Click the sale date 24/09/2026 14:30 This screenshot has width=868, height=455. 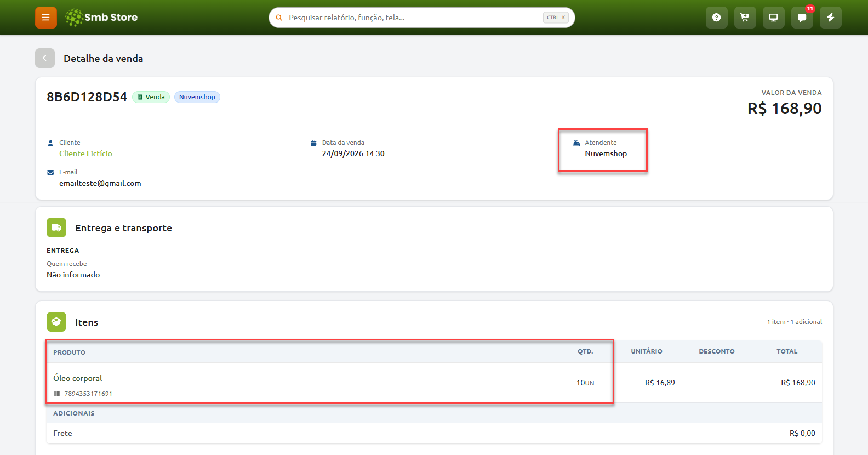click(353, 153)
